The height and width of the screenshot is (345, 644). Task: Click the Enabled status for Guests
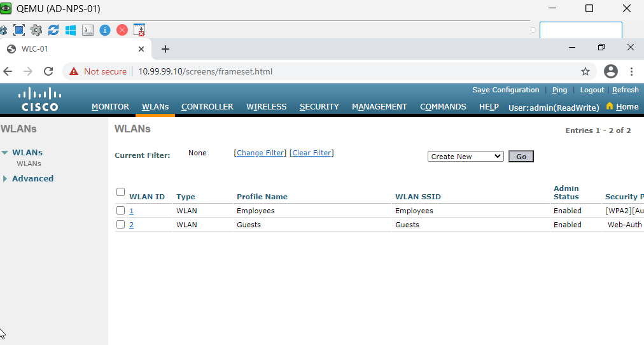pos(567,225)
